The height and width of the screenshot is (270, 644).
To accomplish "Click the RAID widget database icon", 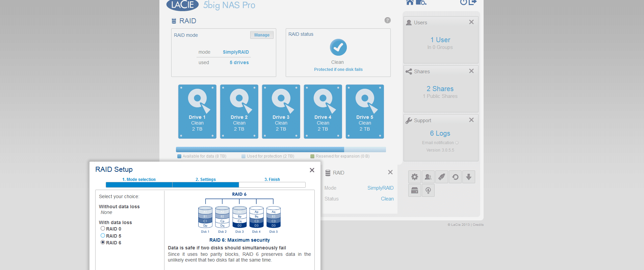I will tap(328, 173).
